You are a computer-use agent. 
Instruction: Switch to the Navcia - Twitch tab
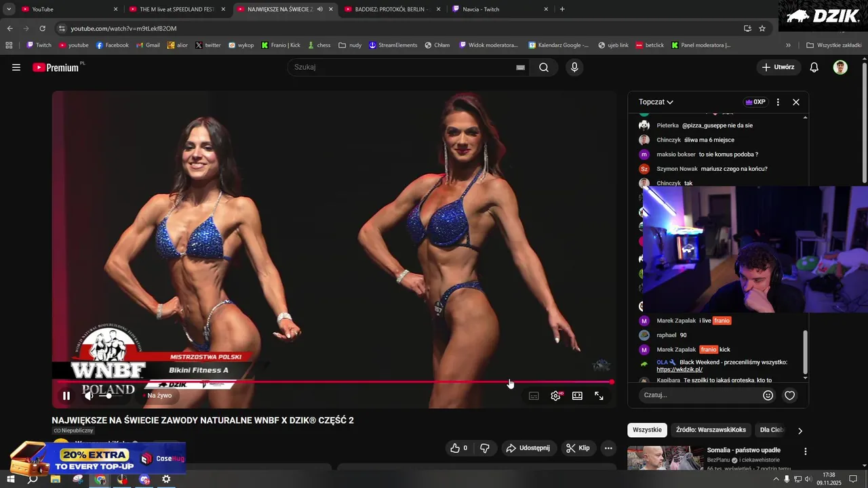[501, 9]
